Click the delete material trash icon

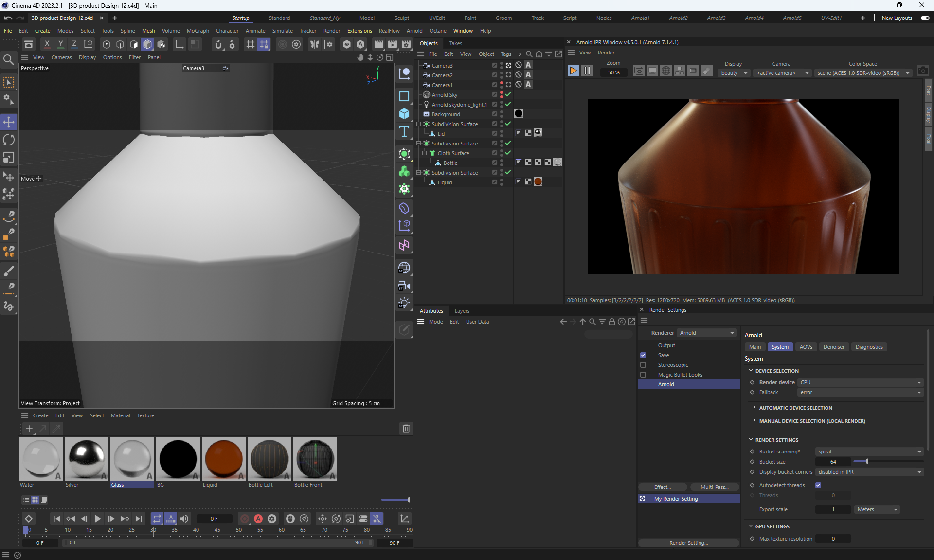[406, 429]
